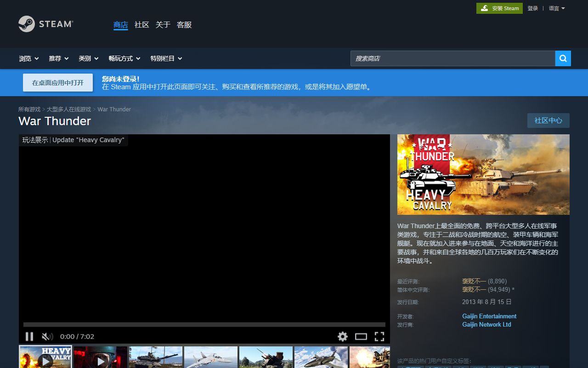Click the 所有游戏 breadcrumb
588x368 pixels.
point(29,109)
